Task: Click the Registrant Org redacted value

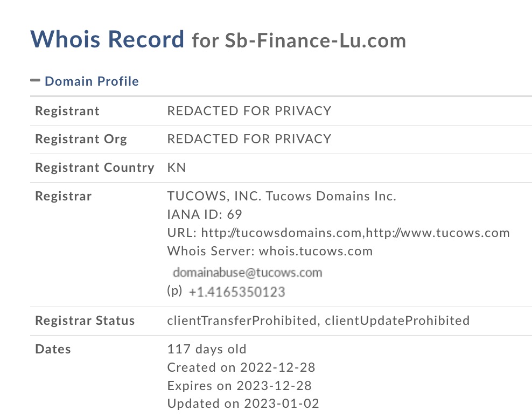Action: [249, 139]
